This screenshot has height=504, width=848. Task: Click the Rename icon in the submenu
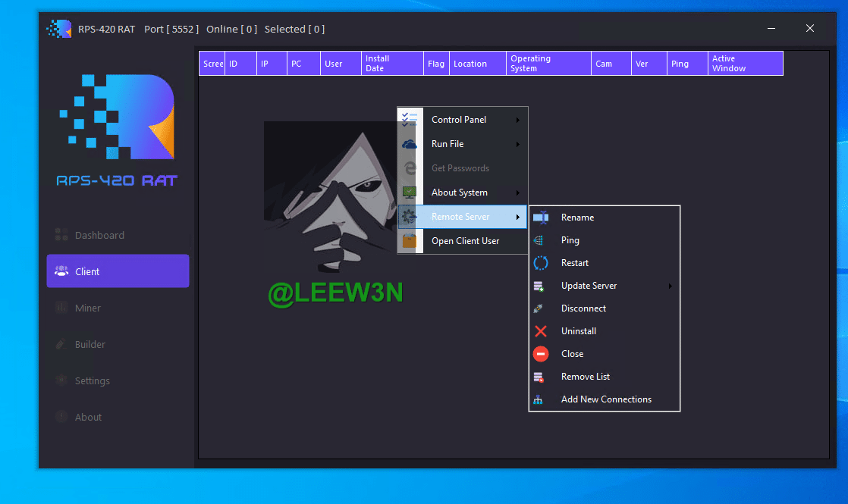pos(540,218)
